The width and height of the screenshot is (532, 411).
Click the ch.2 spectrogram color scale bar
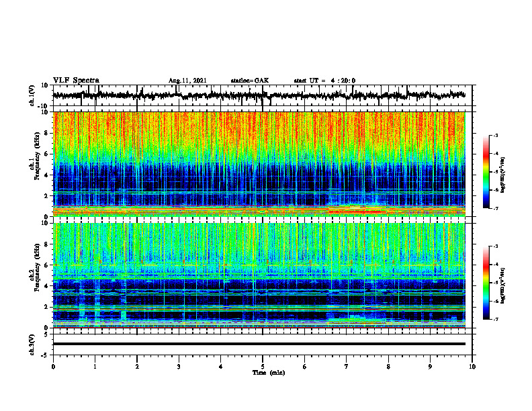click(x=486, y=283)
